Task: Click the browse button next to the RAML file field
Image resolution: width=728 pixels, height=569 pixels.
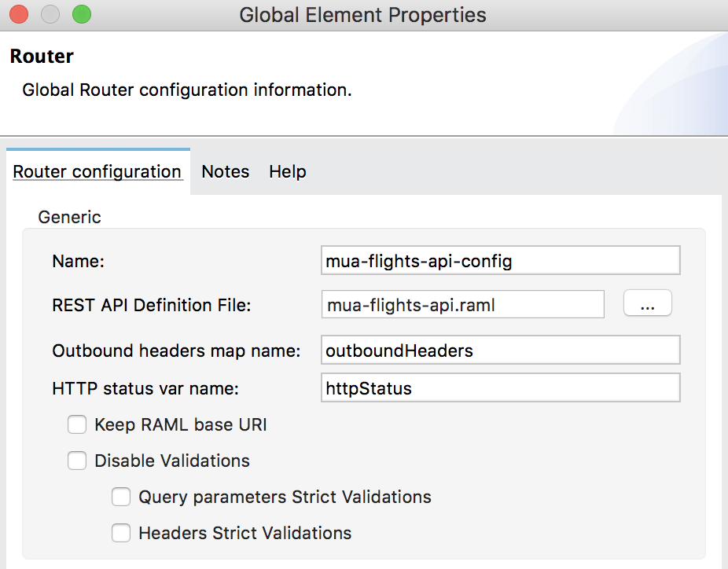Action: (x=647, y=303)
